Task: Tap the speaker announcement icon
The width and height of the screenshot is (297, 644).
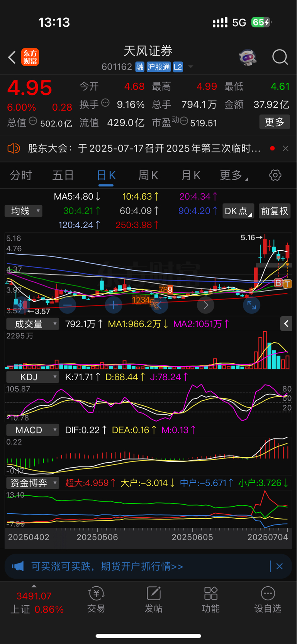Action: point(14,148)
